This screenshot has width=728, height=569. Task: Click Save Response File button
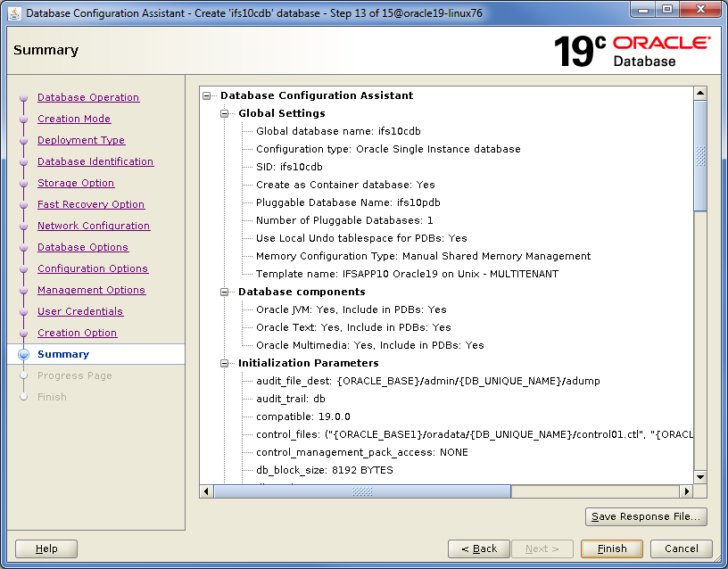pyautogui.click(x=647, y=516)
